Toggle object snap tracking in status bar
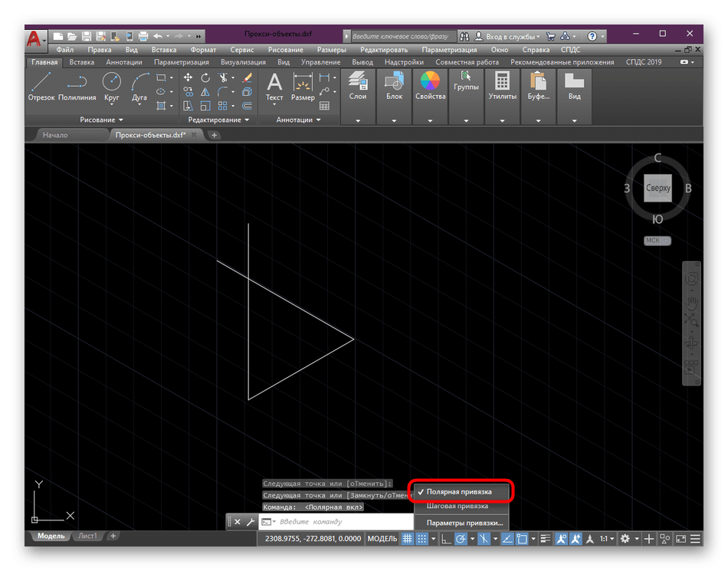 (x=507, y=539)
